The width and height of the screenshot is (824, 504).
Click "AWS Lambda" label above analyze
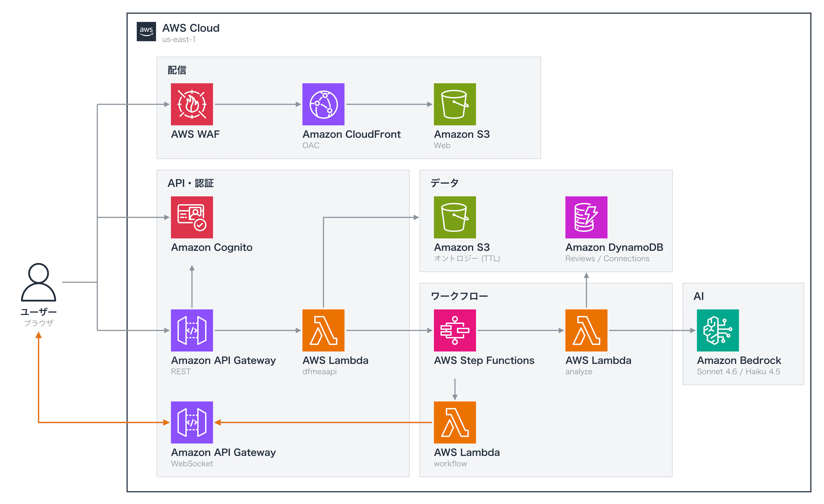[x=598, y=360]
